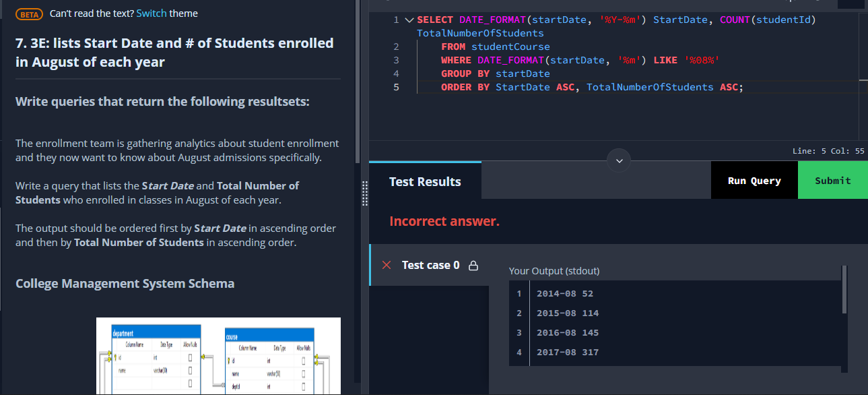Fold line 1 with the code folding arrow

[x=409, y=19]
